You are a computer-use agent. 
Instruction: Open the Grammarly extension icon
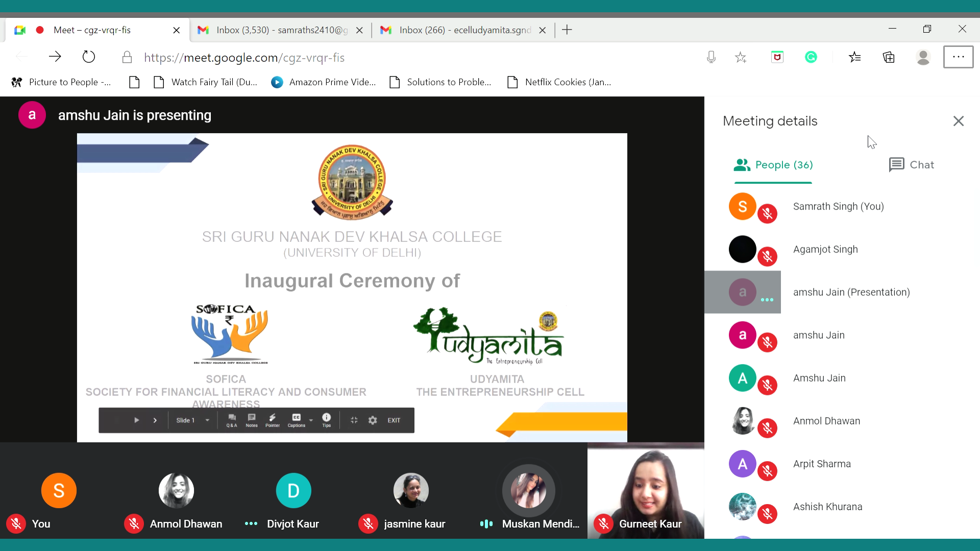(x=811, y=58)
